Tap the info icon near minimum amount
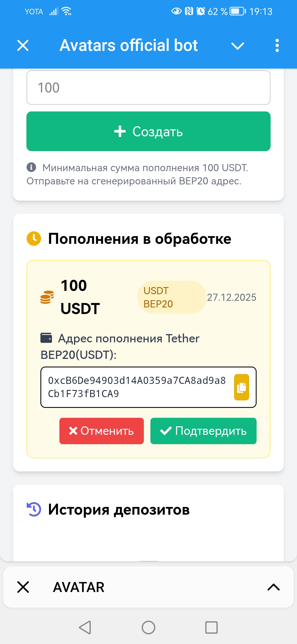This screenshot has width=297, height=644. [x=31, y=167]
